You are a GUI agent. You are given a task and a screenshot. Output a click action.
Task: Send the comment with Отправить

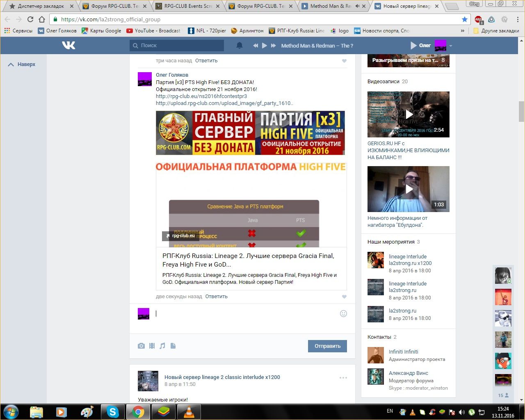[x=327, y=346]
